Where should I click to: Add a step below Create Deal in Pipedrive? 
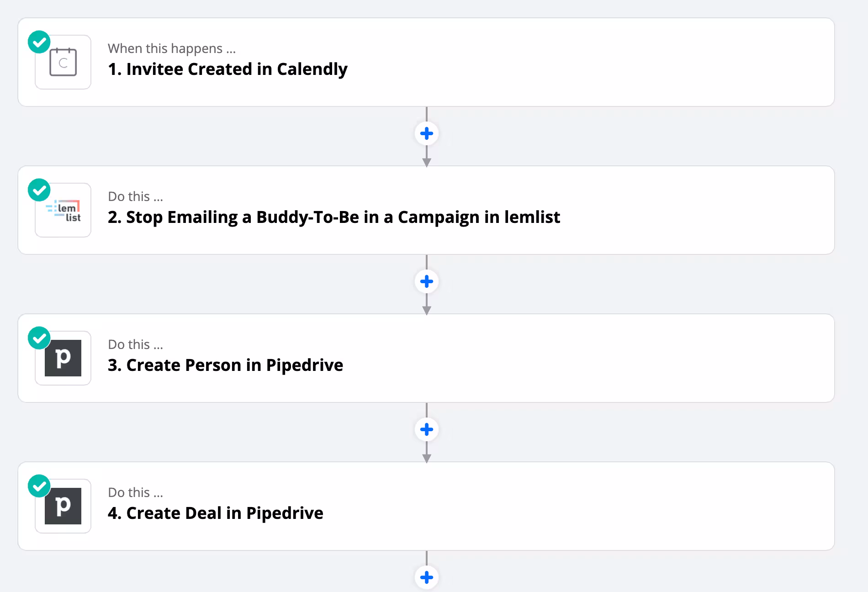(x=427, y=577)
